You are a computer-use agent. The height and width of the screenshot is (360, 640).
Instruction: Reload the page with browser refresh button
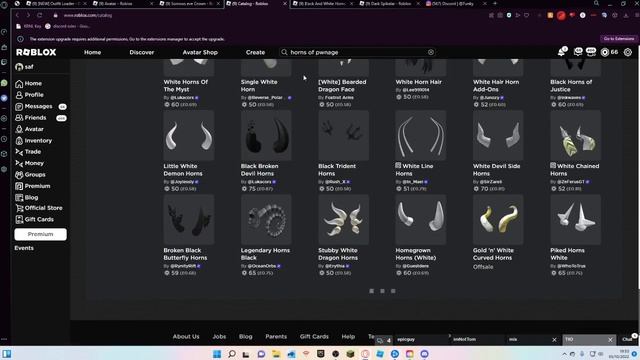40,15
